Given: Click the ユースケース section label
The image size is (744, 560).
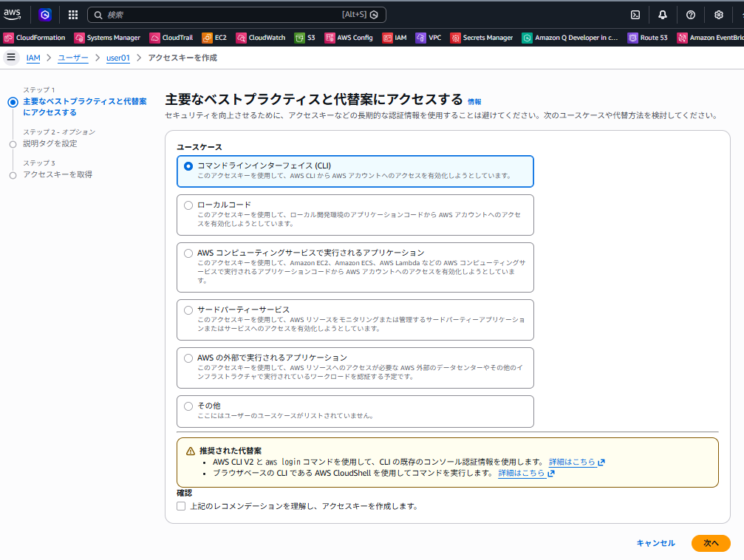Looking at the screenshot, I should tap(199, 147).
